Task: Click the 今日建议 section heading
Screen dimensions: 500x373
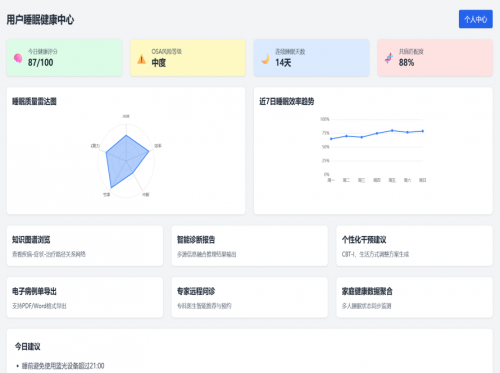Action: [27, 347]
